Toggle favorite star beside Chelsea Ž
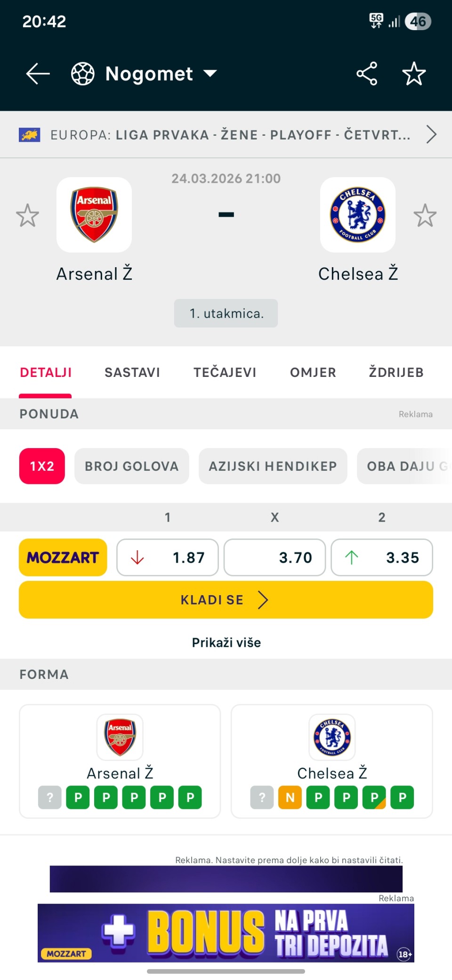Screen dimensions: 452x980 pyautogui.click(x=425, y=216)
